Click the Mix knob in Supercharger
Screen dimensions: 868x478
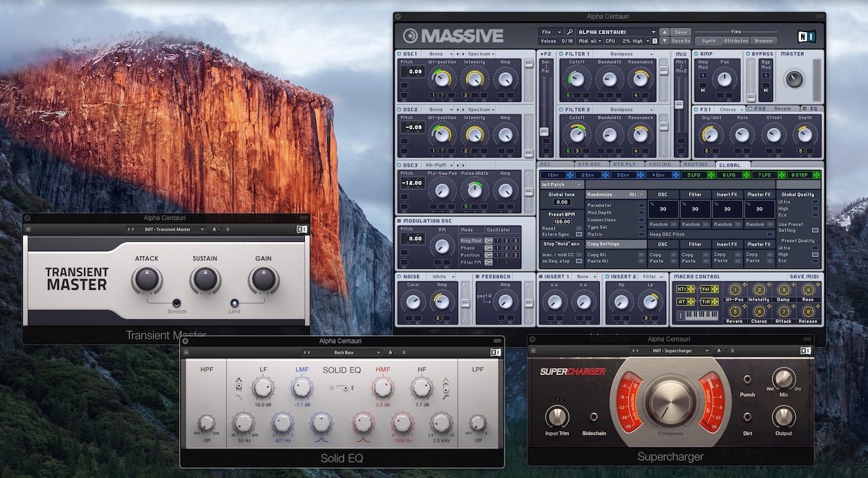(783, 379)
